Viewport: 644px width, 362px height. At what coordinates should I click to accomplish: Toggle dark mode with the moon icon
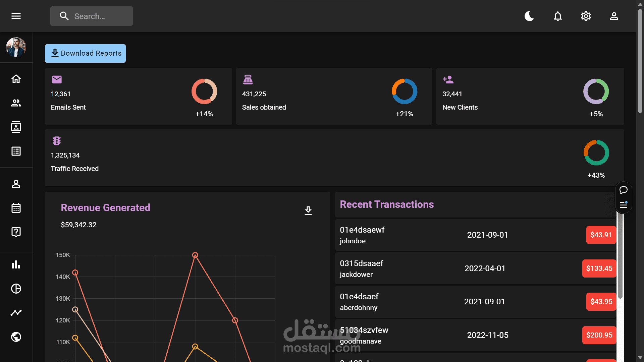coord(529,16)
